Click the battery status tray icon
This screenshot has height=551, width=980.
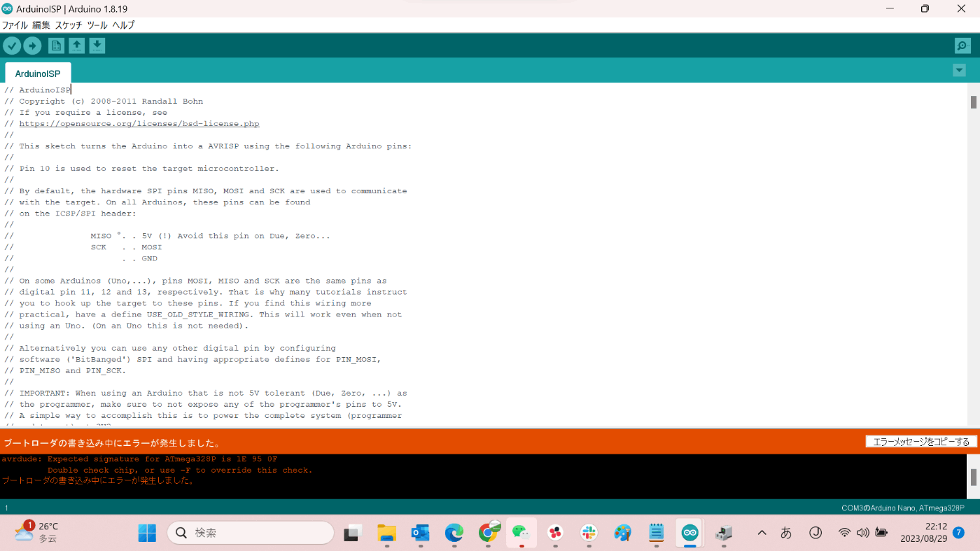click(881, 533)
